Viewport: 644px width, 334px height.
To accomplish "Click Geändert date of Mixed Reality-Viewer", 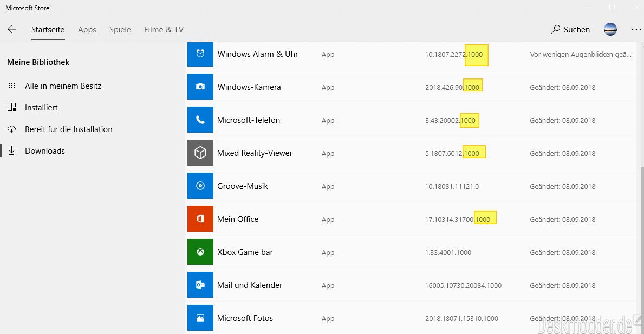I will point(562,153).
